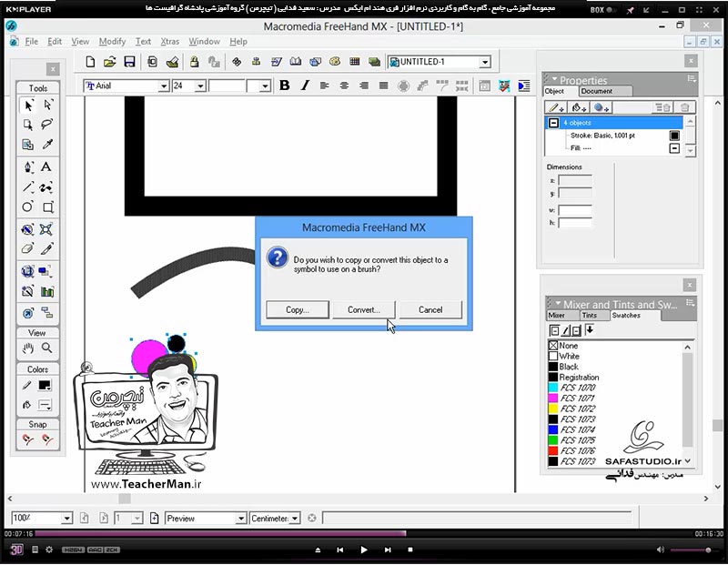Stop playback in KMPlayer
The width and height of the screenshot is (728, 565).
click(x=410, y=550)
